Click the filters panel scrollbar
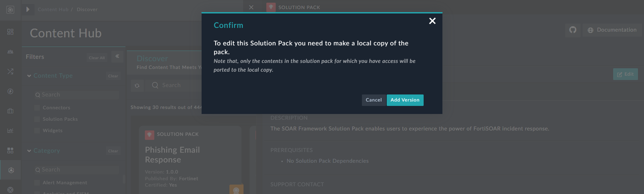Screen dimensions: 644x194 click(x=124, y=179)
